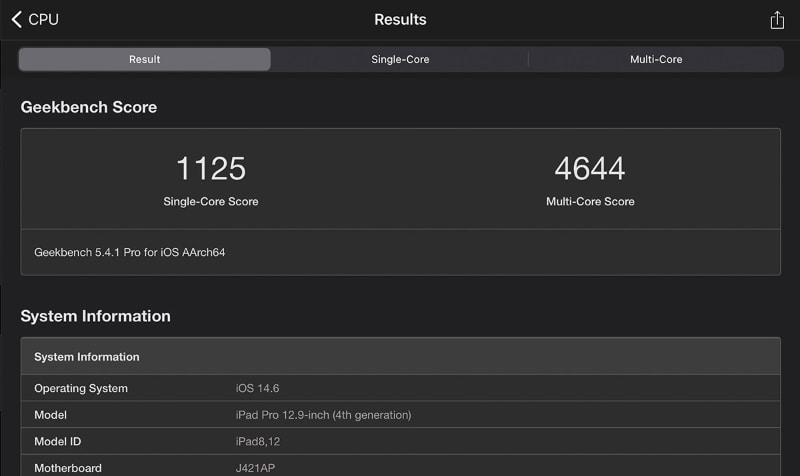Click the Model ID row label
Viewport: 800px width, 476px height.
[58, 441]
